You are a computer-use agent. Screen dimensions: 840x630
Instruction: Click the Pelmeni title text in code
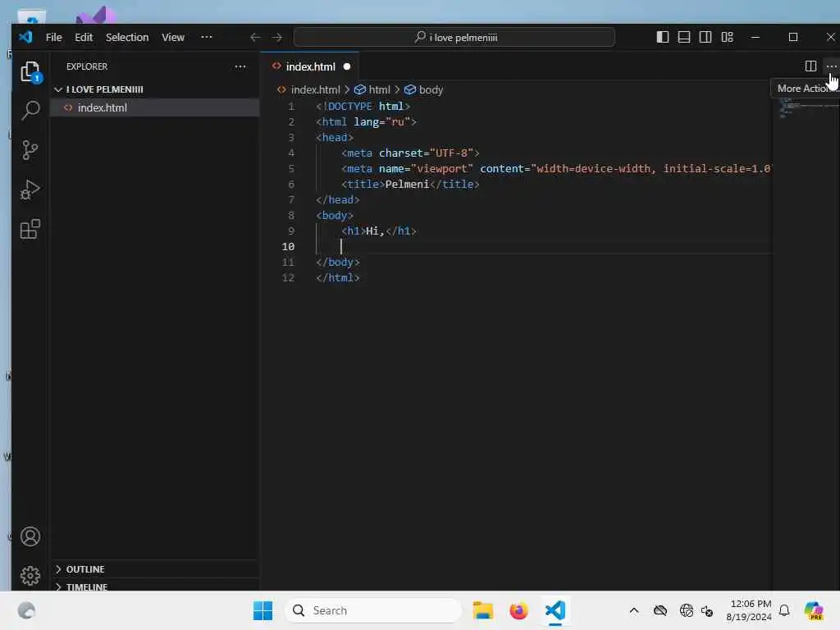pyautogui.click(x=407, y=185)
